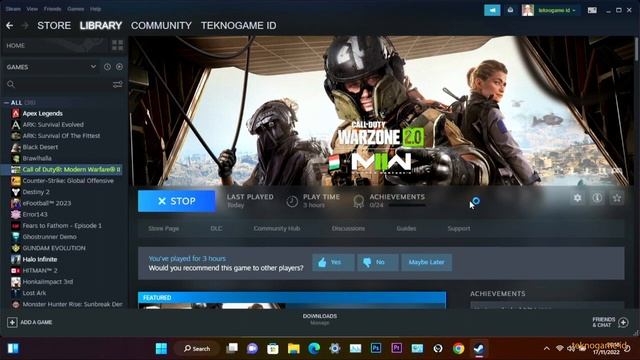Select eFootball 2023 in the list
This screenshot has height=360, width=640.
point(47,203)
